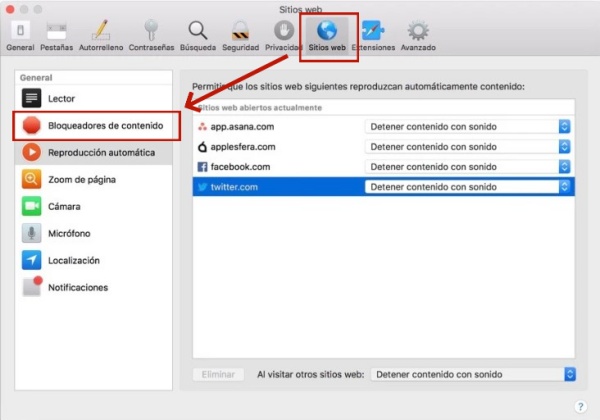
Task: Click the General section header in sidebar
Action: [x=36, y=78]
